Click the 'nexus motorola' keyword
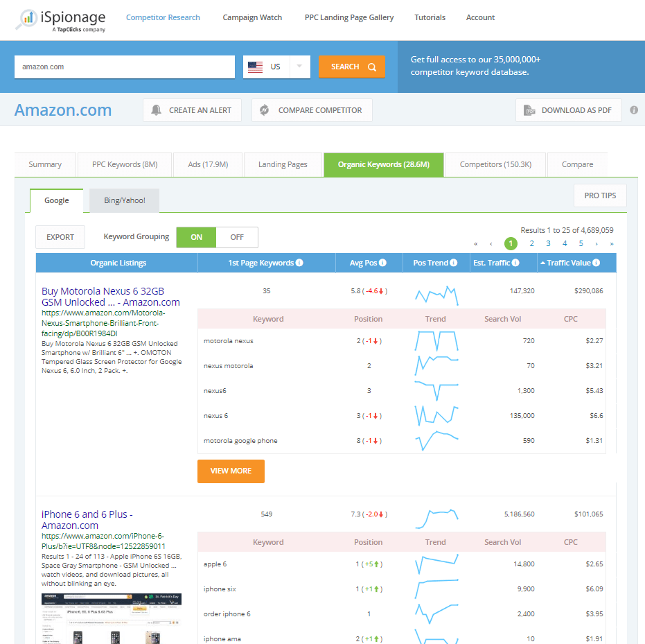 pyautogui.click(x=229, y=366)
